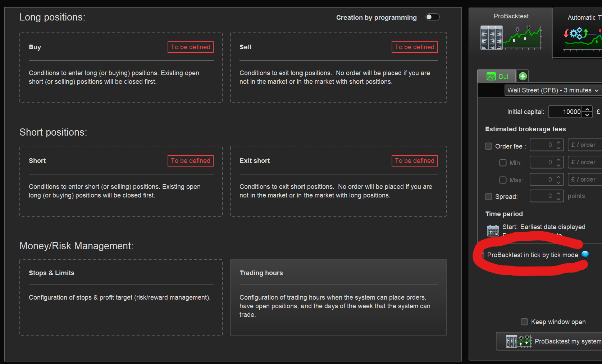The width and height of the screenshot is (602, 364).
Task: Open the Wall Street (DFB) timeframe dropdown
Action: [552, 90]
